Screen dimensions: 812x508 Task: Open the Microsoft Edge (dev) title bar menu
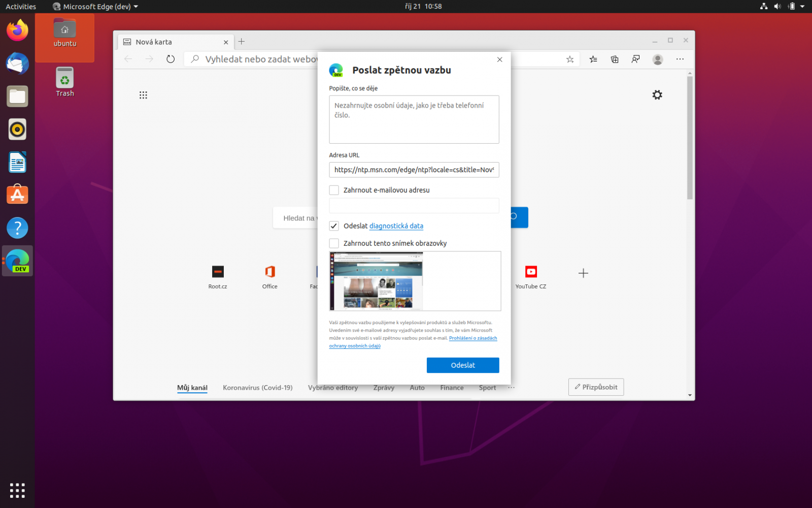tap(94, 7)
